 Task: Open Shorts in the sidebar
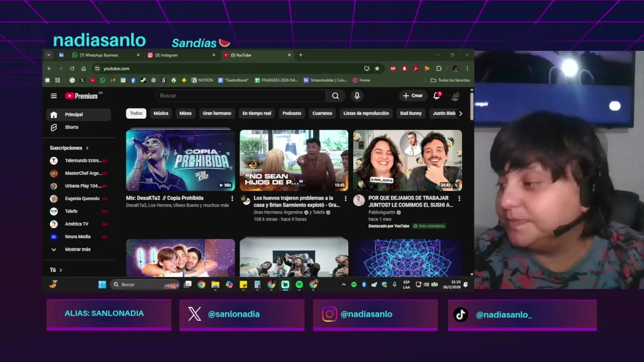78,127
